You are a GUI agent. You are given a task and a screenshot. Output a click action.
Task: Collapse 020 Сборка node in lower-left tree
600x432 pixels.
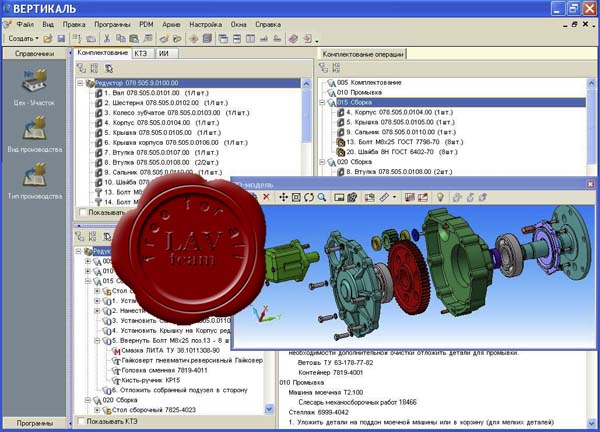point(88,400)
